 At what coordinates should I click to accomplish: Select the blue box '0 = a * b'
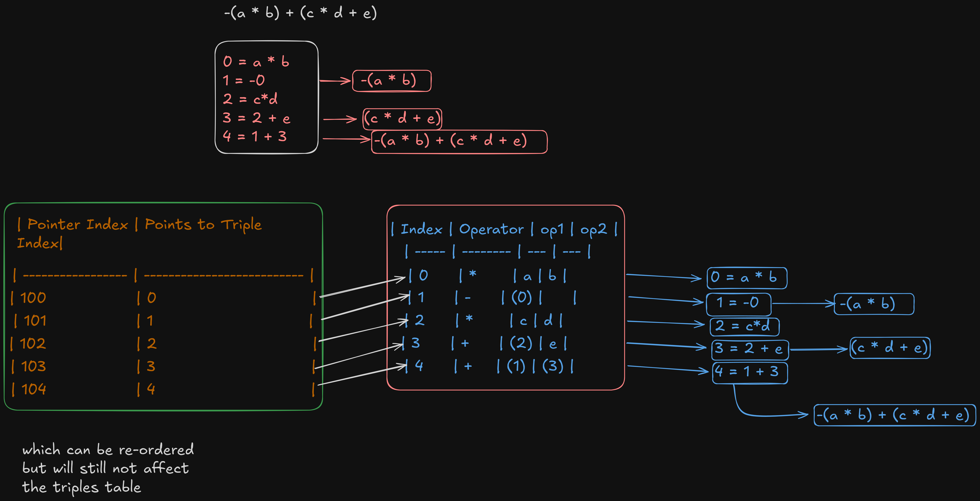point(747,278)
